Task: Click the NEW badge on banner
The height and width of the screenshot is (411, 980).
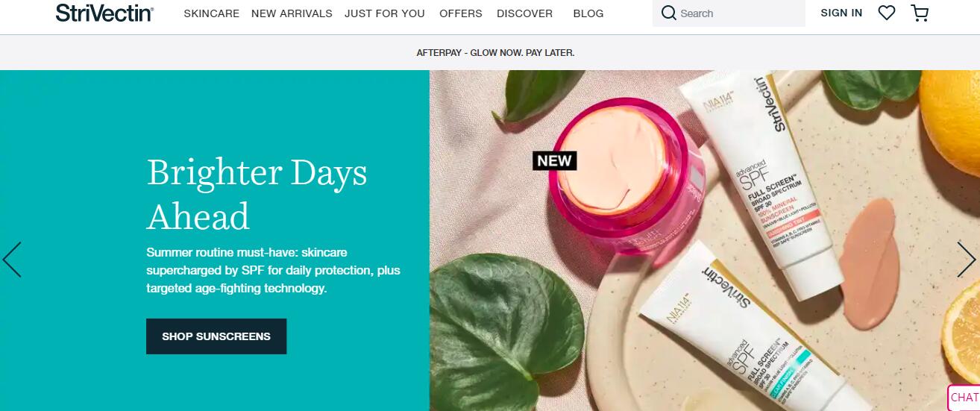Action: [555, 160]
